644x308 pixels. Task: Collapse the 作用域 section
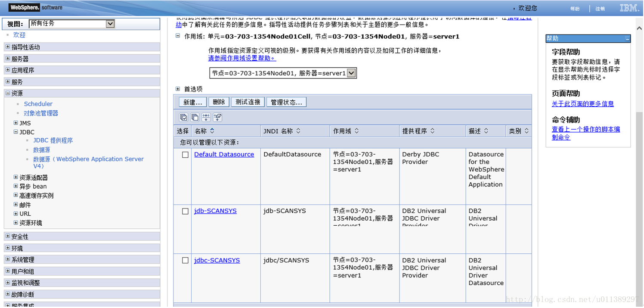(178, 36)
